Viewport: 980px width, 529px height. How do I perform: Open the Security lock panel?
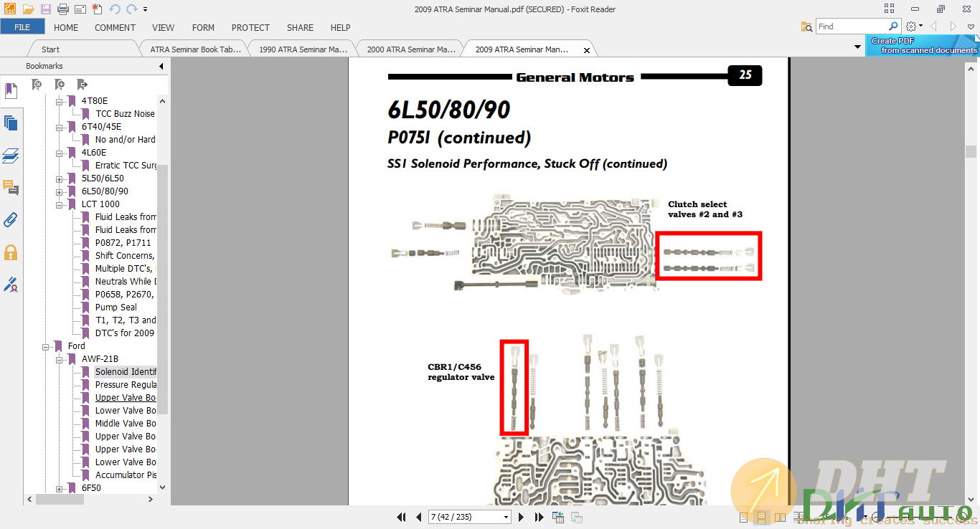(x=11, y=252)
